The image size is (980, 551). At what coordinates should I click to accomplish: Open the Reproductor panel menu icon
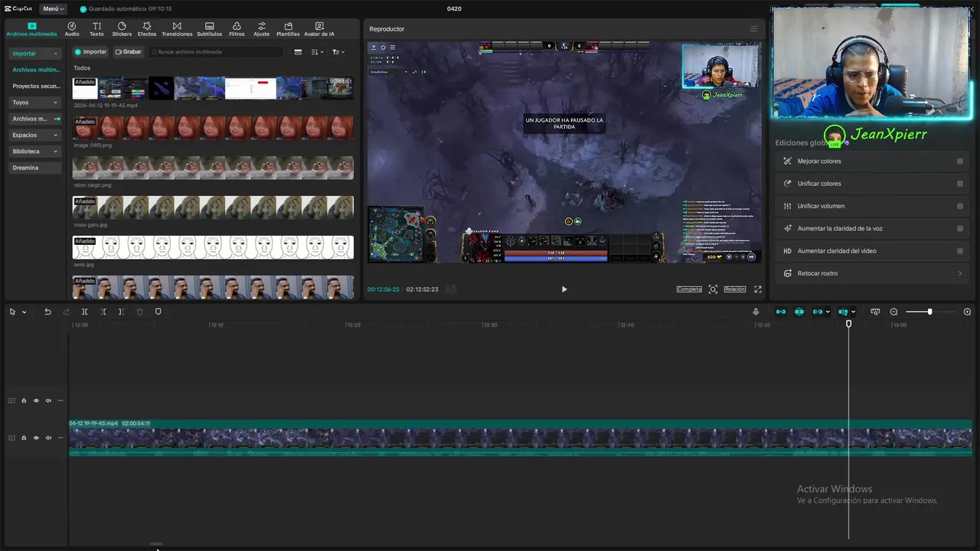(x=753, y=29)
